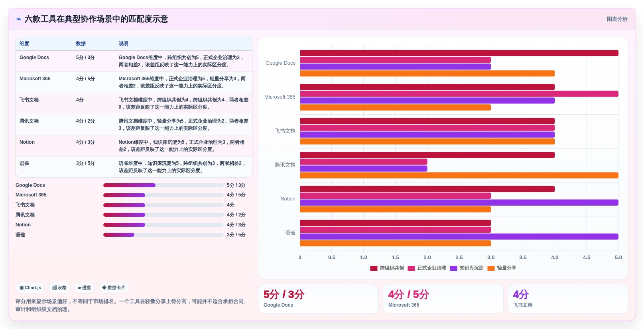Click Microsoft 365 正式企业治理 bar in chart
Viewport: 644px width, 329px height.
point(459,94)
